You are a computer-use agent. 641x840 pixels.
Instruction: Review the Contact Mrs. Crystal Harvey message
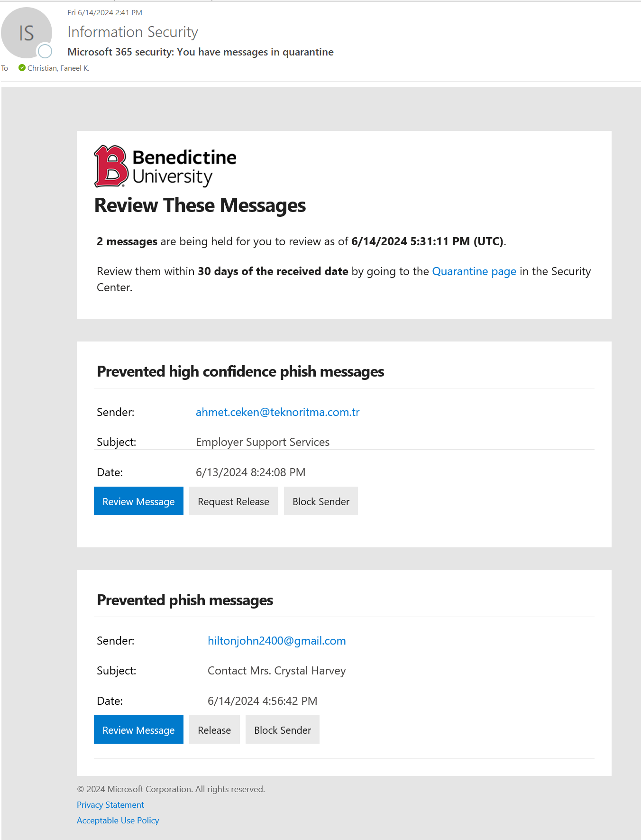(x=138, y=730)
